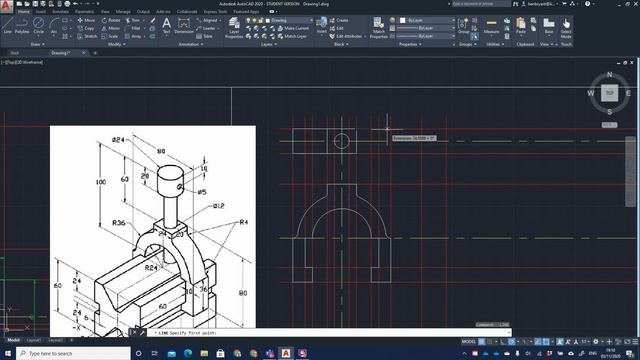Pick the Scale command

click(110, 36)
